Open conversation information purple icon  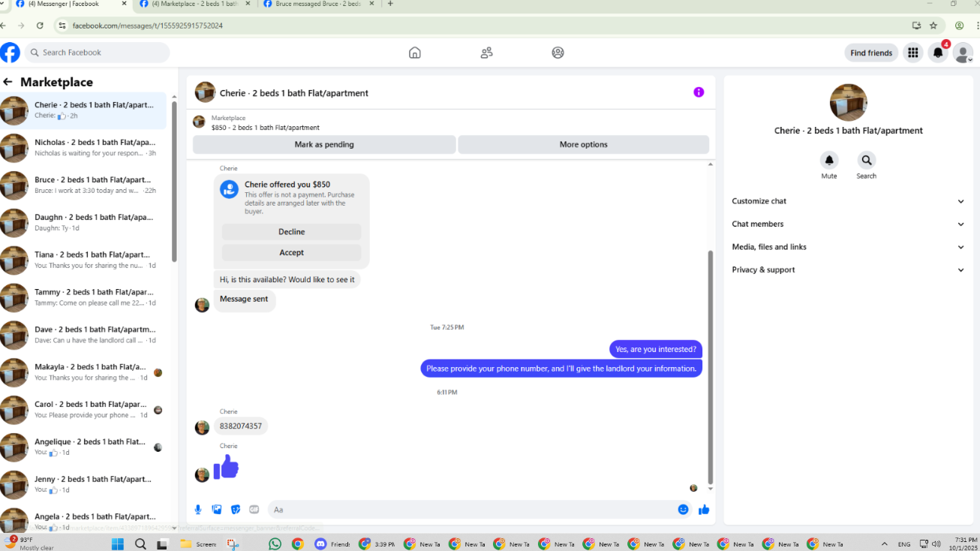699,92
